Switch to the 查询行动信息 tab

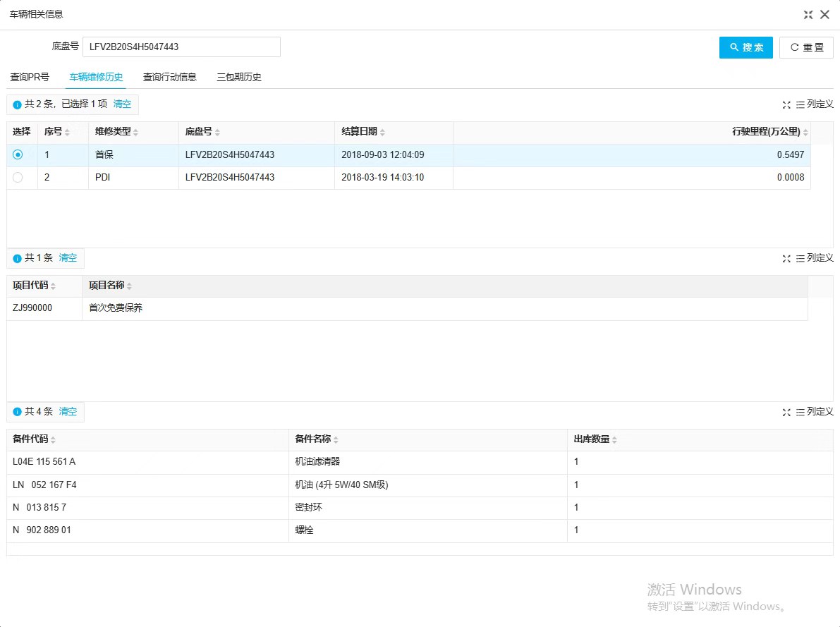[170, 77]
